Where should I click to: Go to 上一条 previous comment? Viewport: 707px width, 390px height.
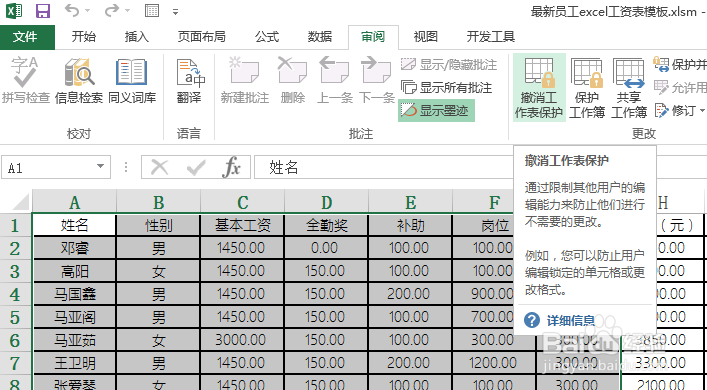pos(334,80)
